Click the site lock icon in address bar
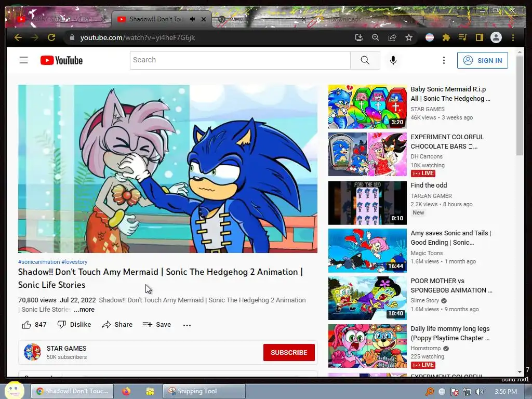Screen dimensions: 532x399 coord(72,37)
